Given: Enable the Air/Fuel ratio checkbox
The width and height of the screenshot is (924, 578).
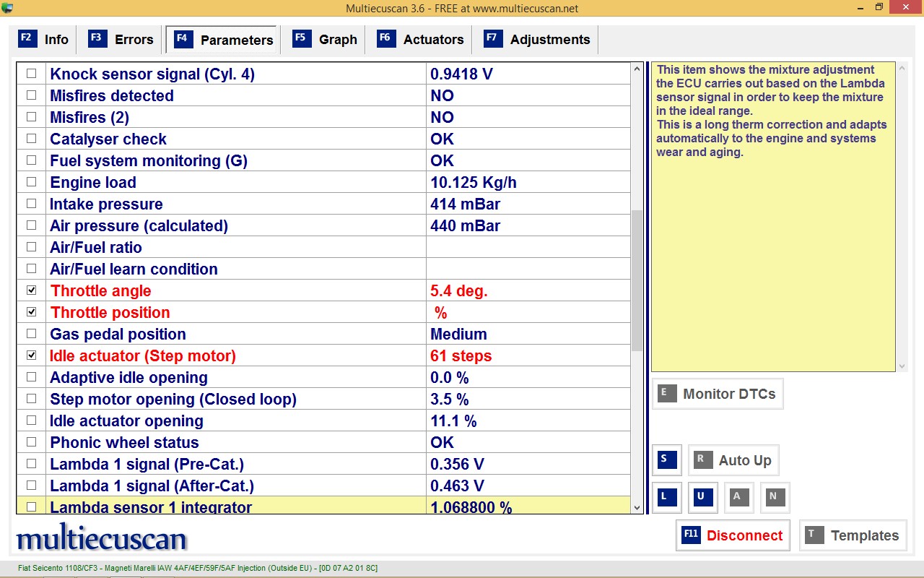Looking at the screenshot, I should point(31,247).
